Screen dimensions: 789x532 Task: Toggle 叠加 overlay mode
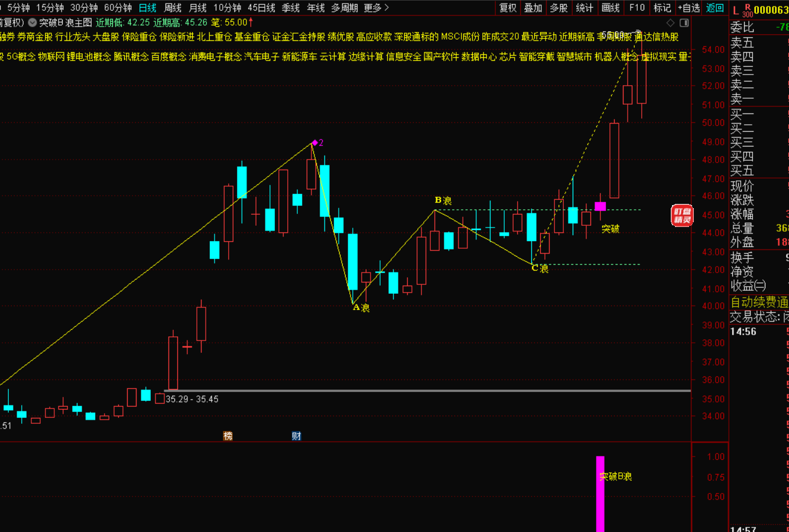533,8
